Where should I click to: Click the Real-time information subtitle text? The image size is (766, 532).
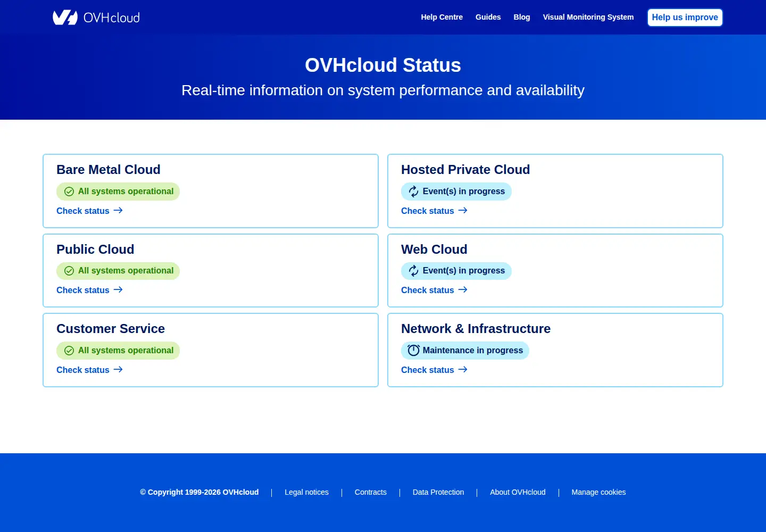click(x=383, y=90)
